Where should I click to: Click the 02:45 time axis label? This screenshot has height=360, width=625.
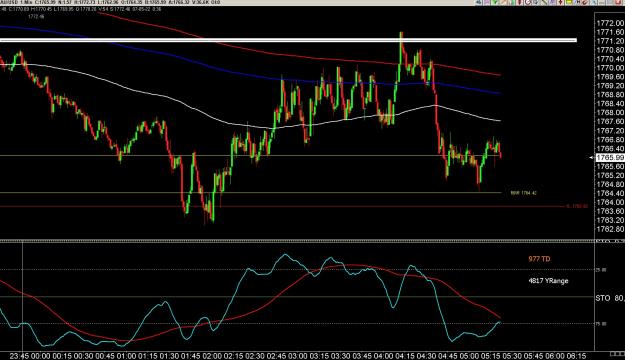click(276, 356)
